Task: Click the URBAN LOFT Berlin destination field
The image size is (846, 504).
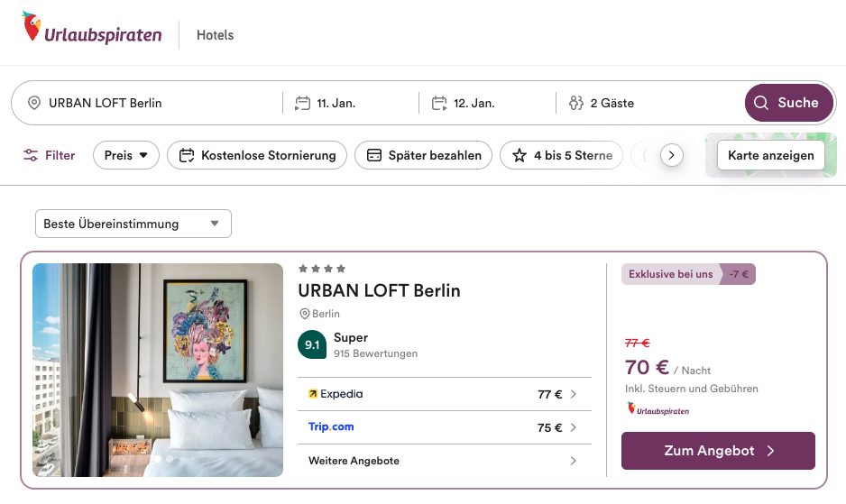Action: coord(153,103)
